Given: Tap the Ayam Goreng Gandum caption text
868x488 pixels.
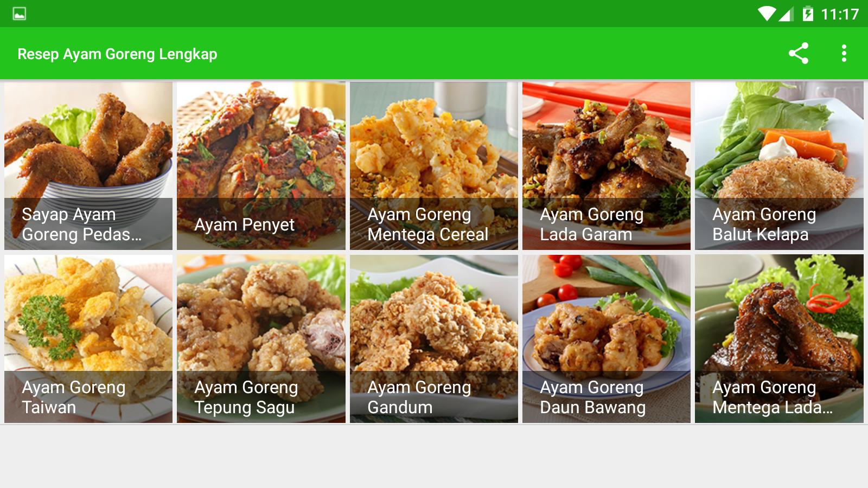Looking at the screenshot, I should pyautogui.click(x=419, y=397).
